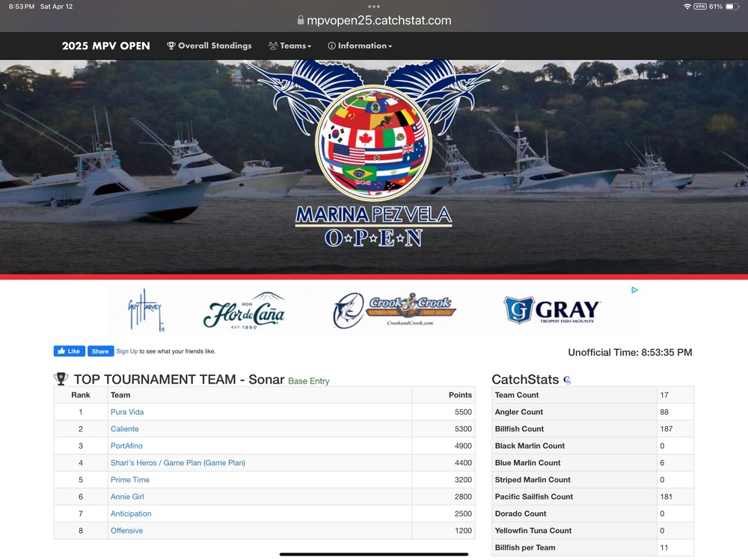View the Offensive team details
748x560 pixels.
126,531
